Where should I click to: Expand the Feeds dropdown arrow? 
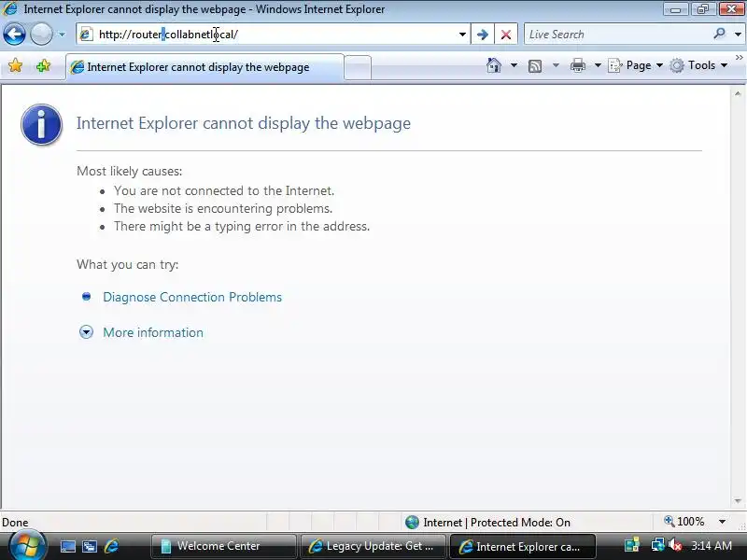(x=556, y=65)
